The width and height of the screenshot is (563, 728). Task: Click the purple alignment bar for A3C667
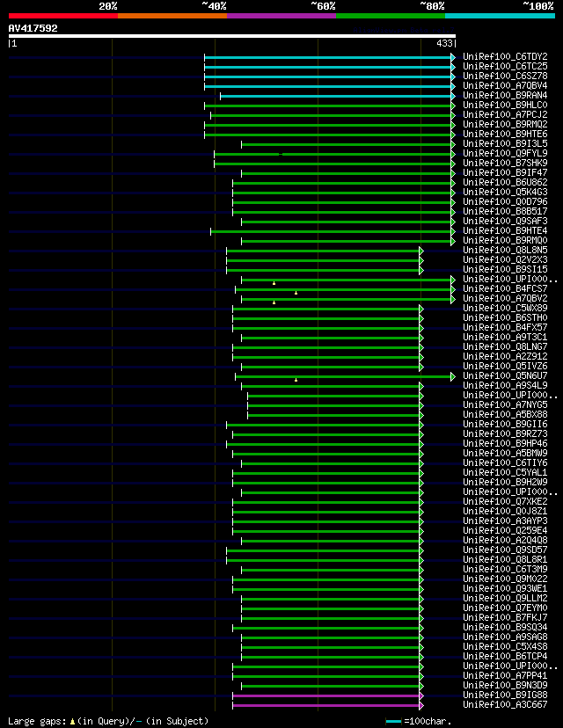tap(326, 706)
